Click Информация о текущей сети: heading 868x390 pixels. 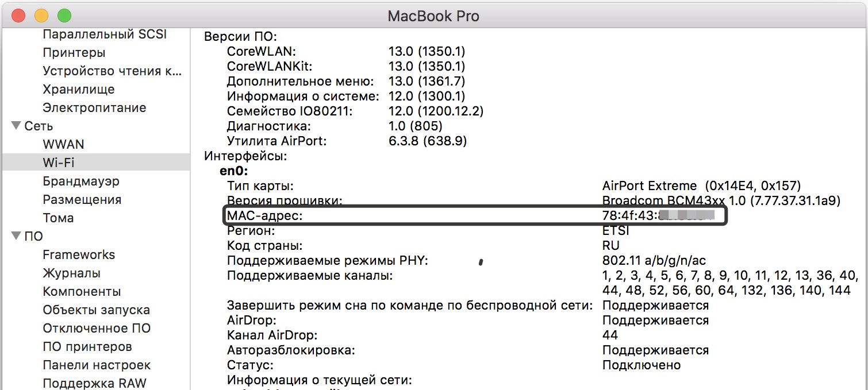(x=320, y=380)
